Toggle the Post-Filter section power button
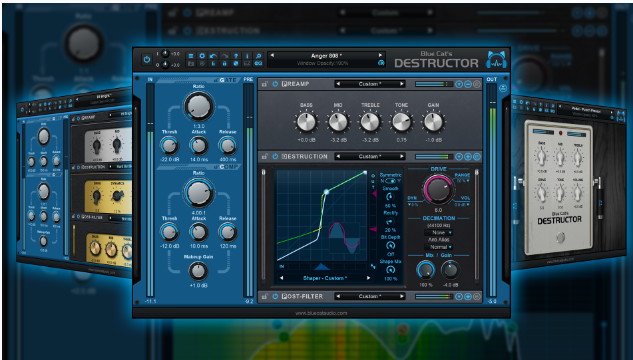The height and width of the screenshot is (360, 633). coord(275,296)
